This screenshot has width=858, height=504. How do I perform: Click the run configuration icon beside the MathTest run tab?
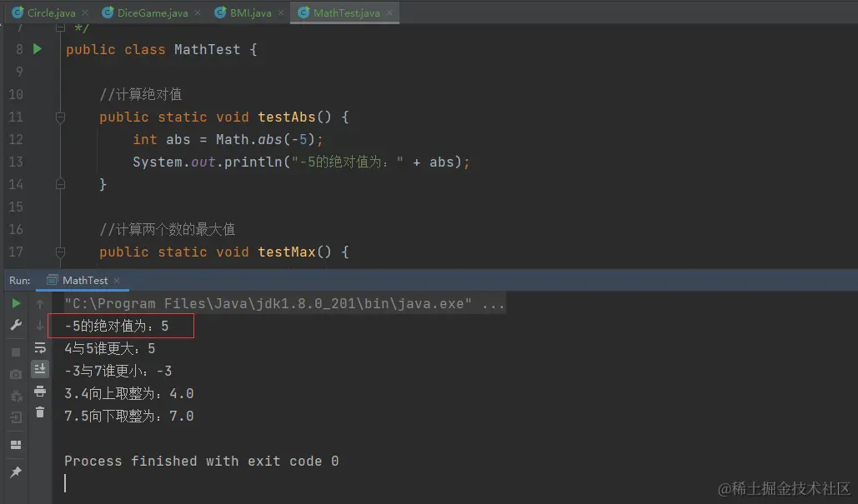[x=52, y=281]
